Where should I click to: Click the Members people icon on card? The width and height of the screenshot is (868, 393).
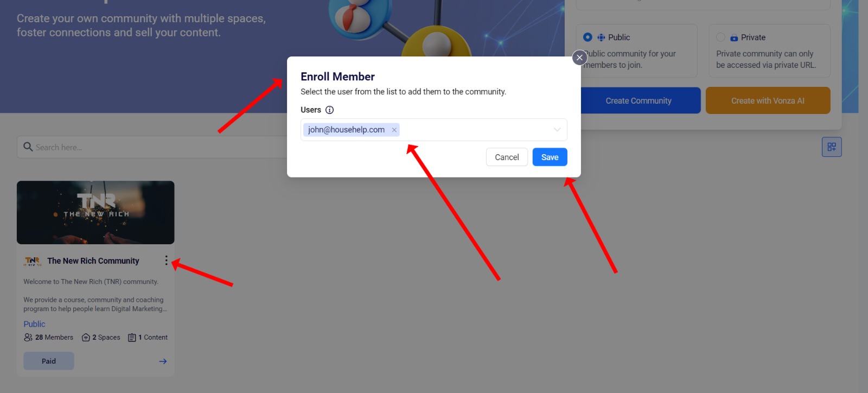(x=28, y=338)
